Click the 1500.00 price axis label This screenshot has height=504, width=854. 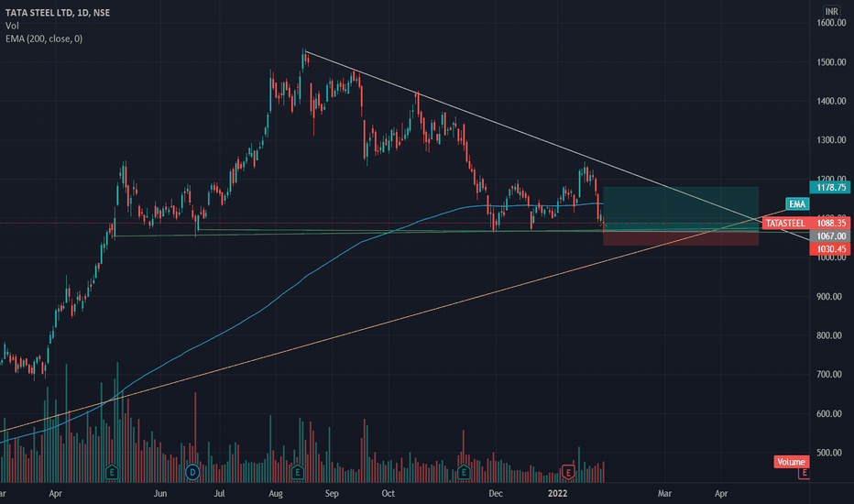click(x=831, y=62)
